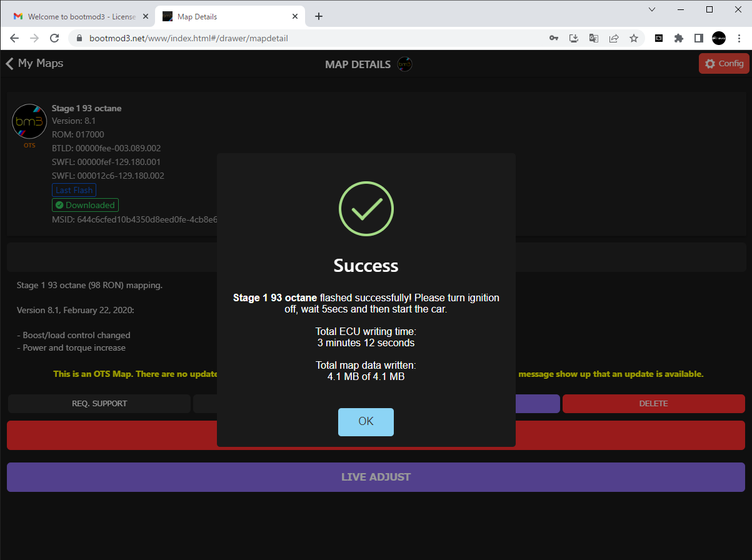Click the site lock icon in the address bar
752x560 pixels.
click(x=79, y=38)
